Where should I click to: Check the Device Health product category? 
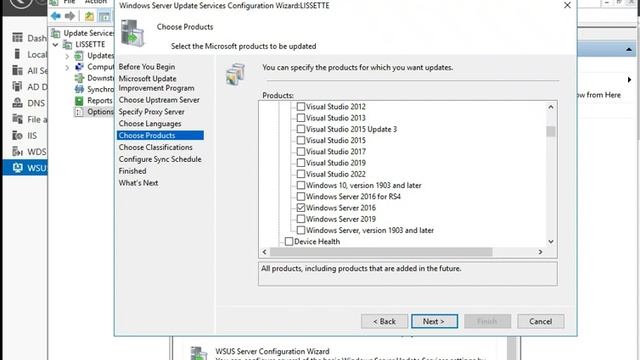[x=289, y=242]
